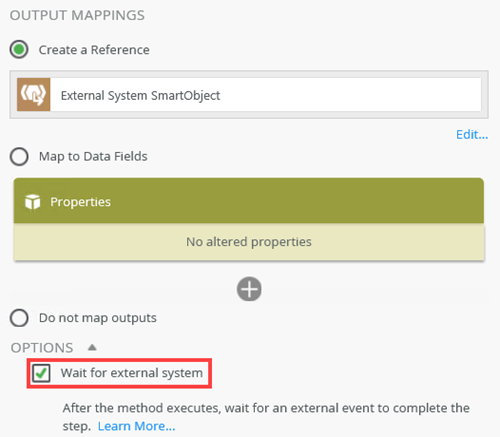The height and width of the screenshot is (437, 500).
Task: Open the Edit... link
Action: click(x=472, y=135)
